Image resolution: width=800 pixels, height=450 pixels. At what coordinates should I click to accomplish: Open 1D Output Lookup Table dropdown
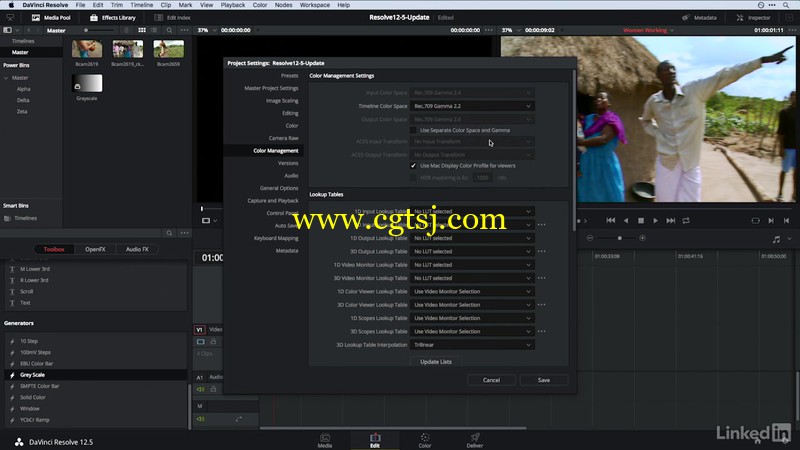coord(472,238)
